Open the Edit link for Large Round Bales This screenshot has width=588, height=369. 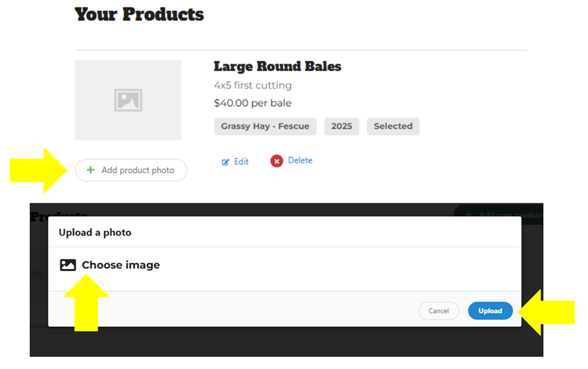pyautogui.click(x=241, y=161)
